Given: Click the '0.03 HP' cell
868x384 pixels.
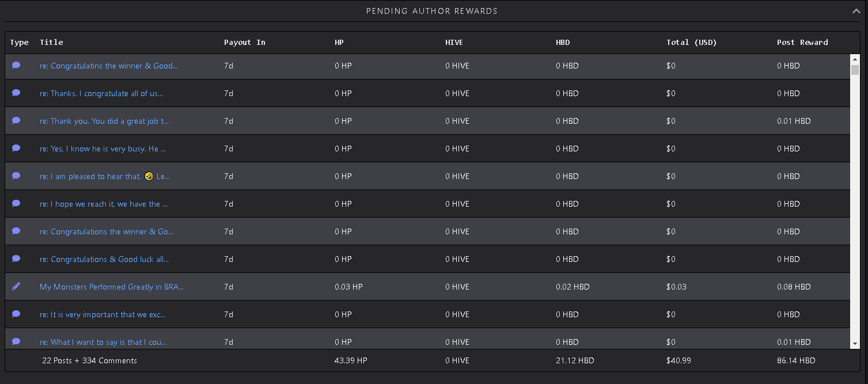Looking at the screenshot, I should point(348,287).
